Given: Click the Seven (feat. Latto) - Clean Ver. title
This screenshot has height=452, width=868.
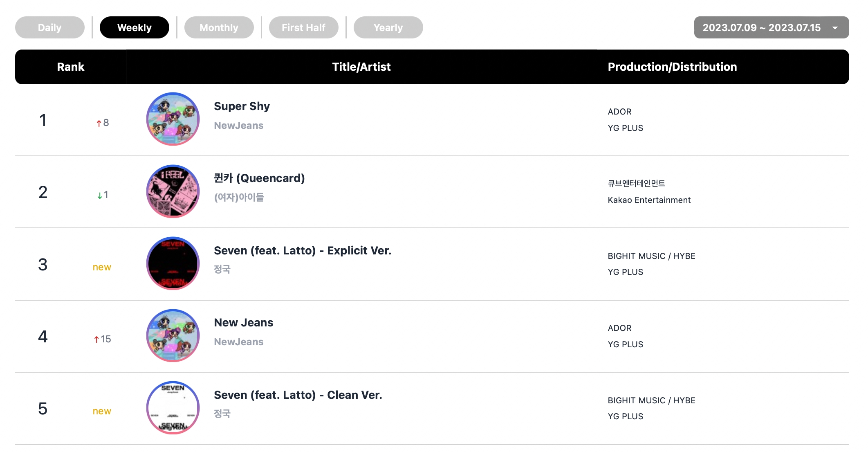Looking at the screenshot, I should [298, 395].
